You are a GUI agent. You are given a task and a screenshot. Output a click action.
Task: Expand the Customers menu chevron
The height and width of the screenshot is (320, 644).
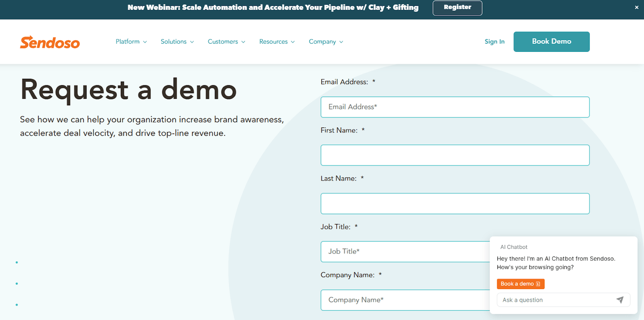tap(243, 42)
